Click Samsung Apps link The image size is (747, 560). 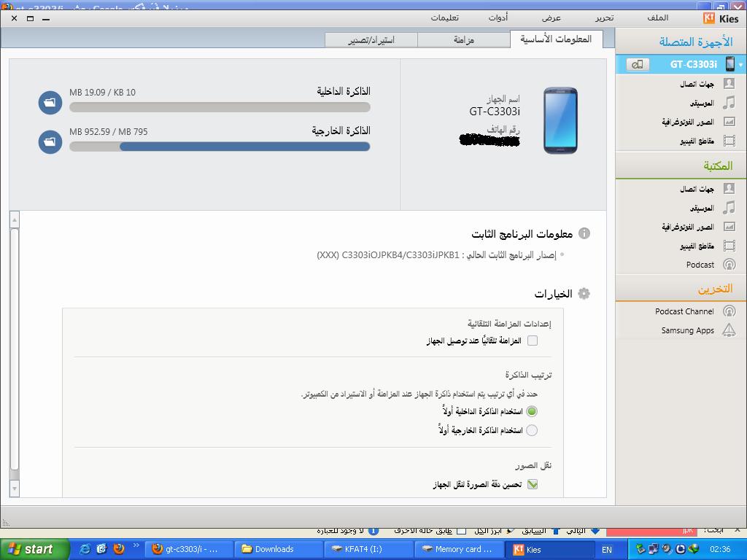point(687,330)
